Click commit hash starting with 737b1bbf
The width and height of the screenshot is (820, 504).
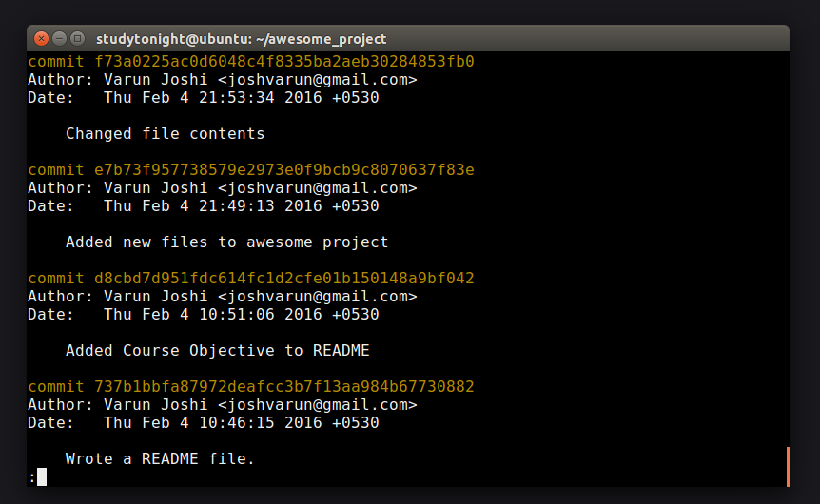pos(284,387)
